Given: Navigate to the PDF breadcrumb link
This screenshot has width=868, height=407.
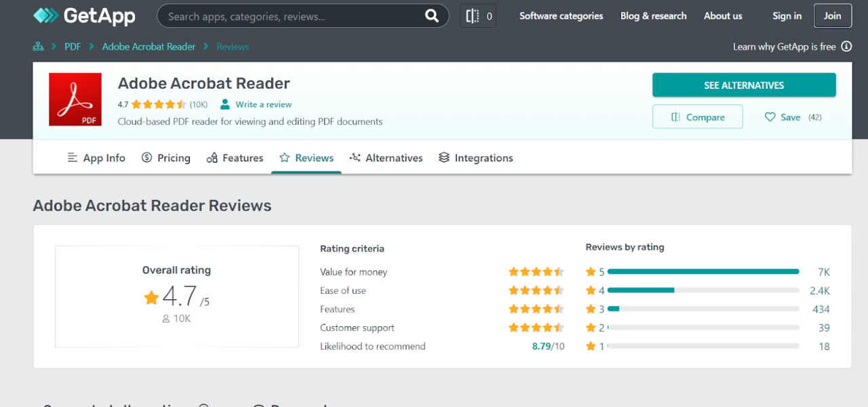Looking at the screenshot, I should 73,46.
